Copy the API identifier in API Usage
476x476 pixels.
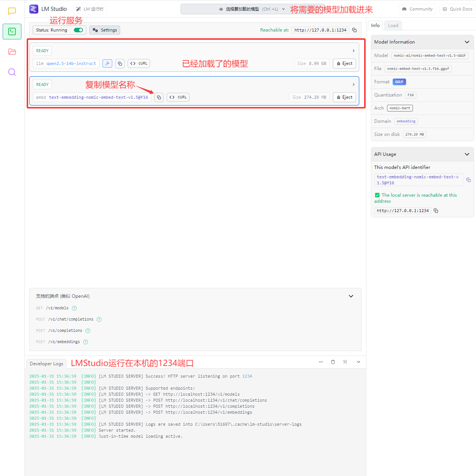tap(468, 180)
